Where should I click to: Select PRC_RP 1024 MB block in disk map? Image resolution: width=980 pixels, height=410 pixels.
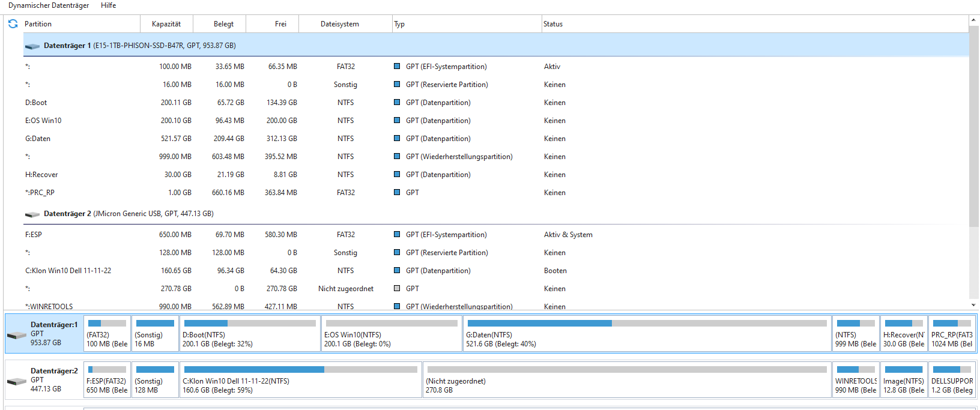click(952, 334)
